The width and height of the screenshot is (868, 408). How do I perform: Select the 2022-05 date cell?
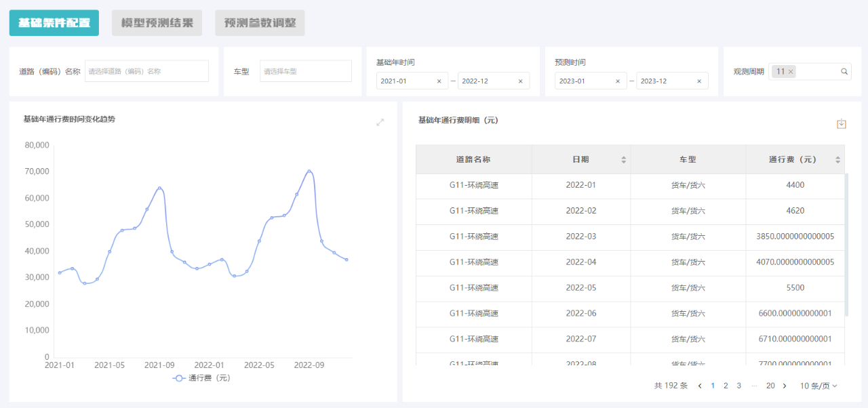pyautogui.click(x=581, y=288)
